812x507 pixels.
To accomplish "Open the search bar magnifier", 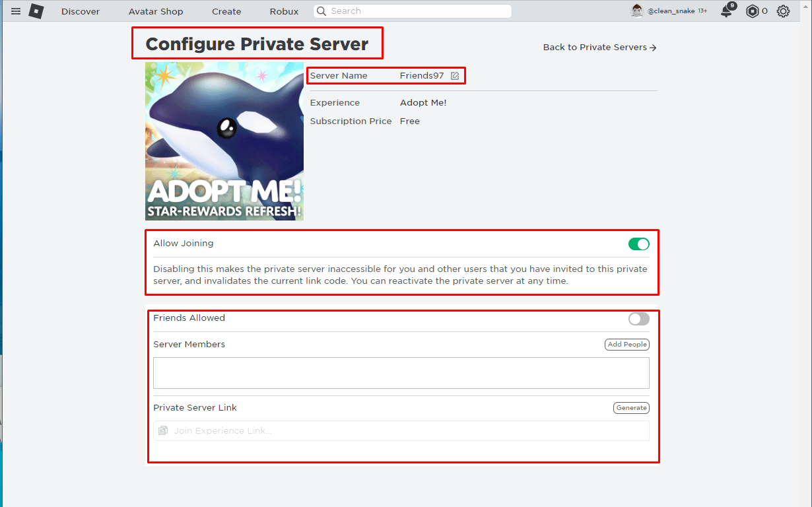I will [321, 11].
